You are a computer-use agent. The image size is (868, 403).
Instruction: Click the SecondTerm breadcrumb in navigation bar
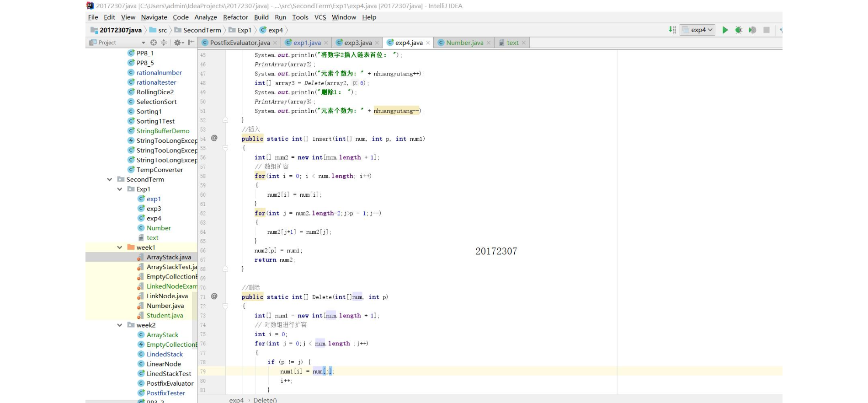198,30
